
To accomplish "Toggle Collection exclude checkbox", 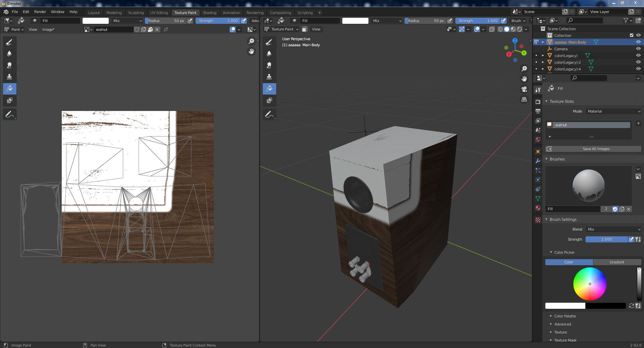I will (632, 35).
